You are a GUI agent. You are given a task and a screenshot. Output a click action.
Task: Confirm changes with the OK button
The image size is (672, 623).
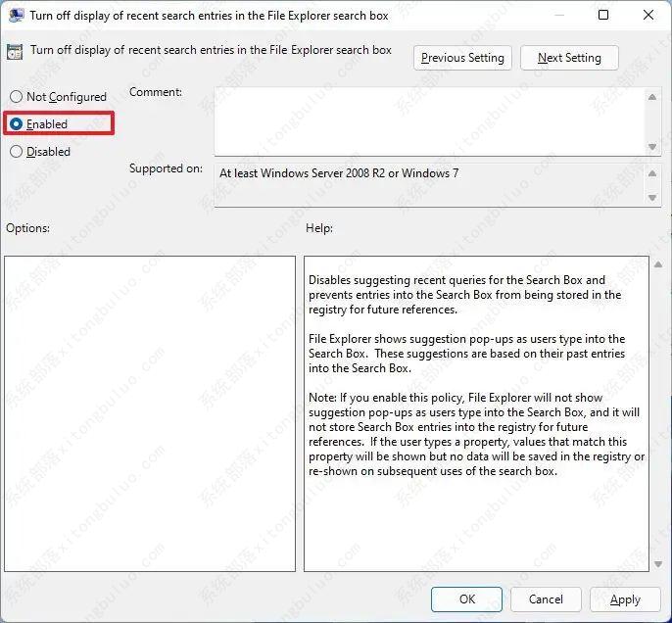(x=467, y=599)
